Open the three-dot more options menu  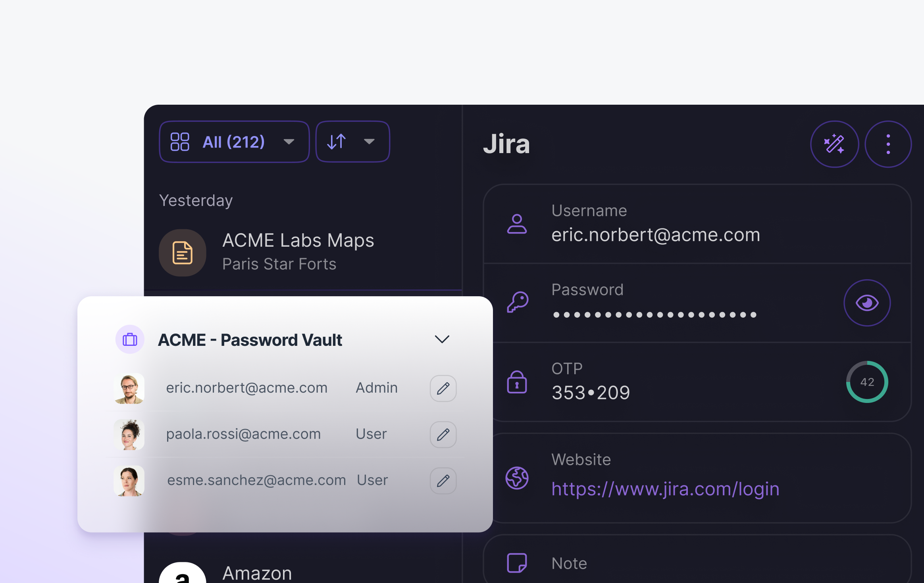[x=888, y=144]
